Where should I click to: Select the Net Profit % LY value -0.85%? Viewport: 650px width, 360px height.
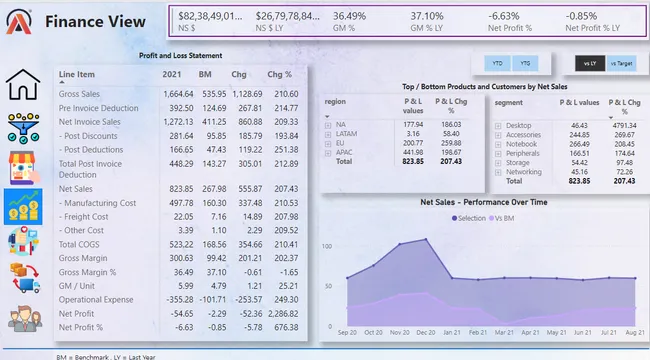pyautogui.click(x=581, y=17)
